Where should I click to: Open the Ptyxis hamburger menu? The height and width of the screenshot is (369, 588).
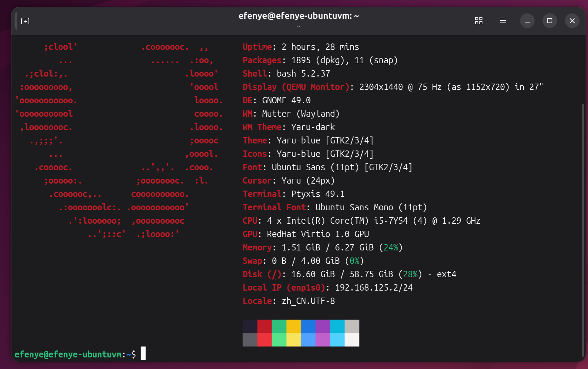pyautogui.click(x=503, y=21)
